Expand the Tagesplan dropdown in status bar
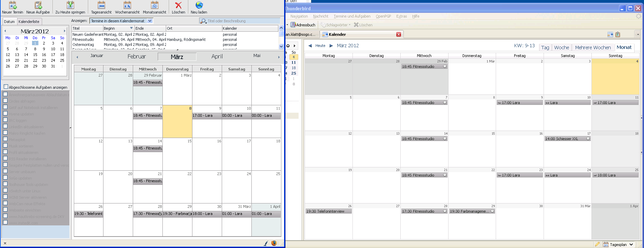Image resolution: width=644 pixels, height=248 pixels. click(x=631, y=245)
